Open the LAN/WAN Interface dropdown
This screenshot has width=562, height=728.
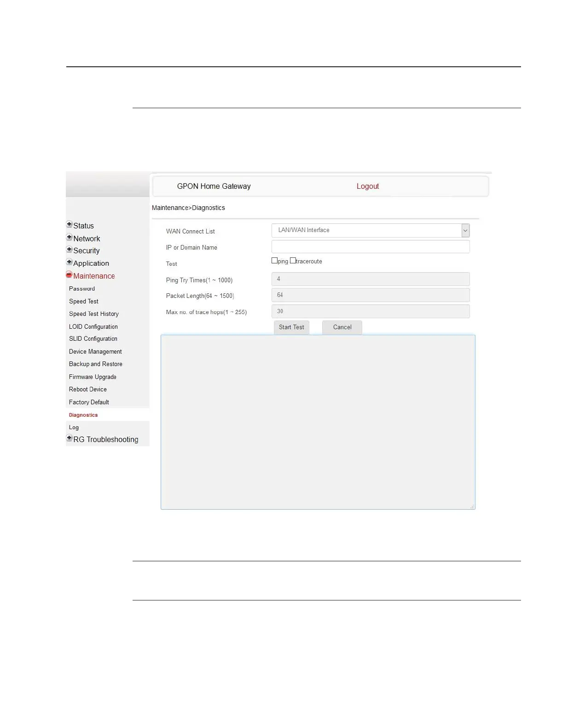[x=371, y=230]
